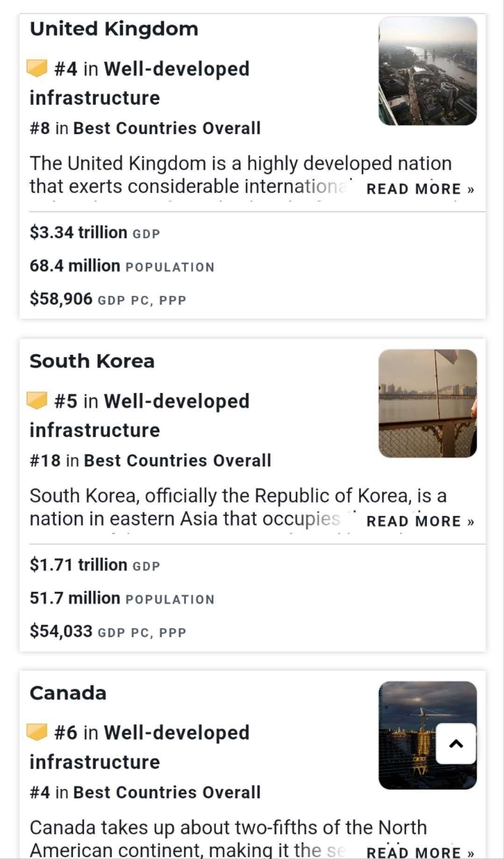View the United Kingdom London thumbnail
This screenshot has height=859, width=504.
pos(427,71)
